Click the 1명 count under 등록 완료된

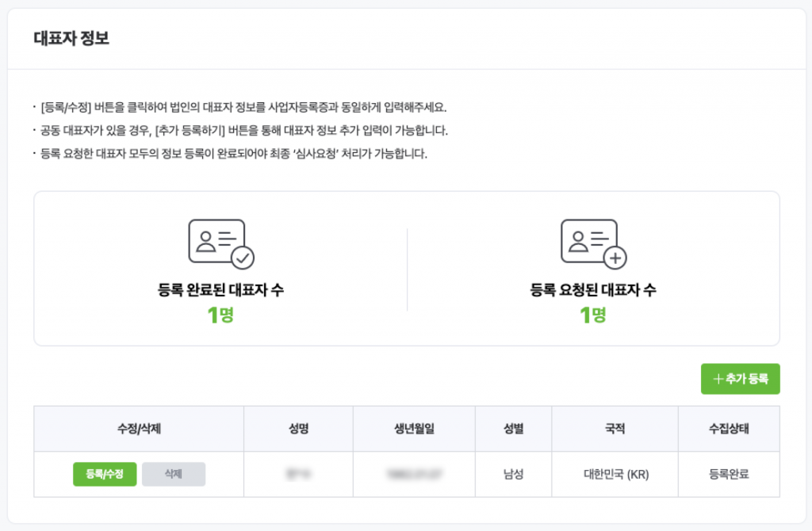220,315
